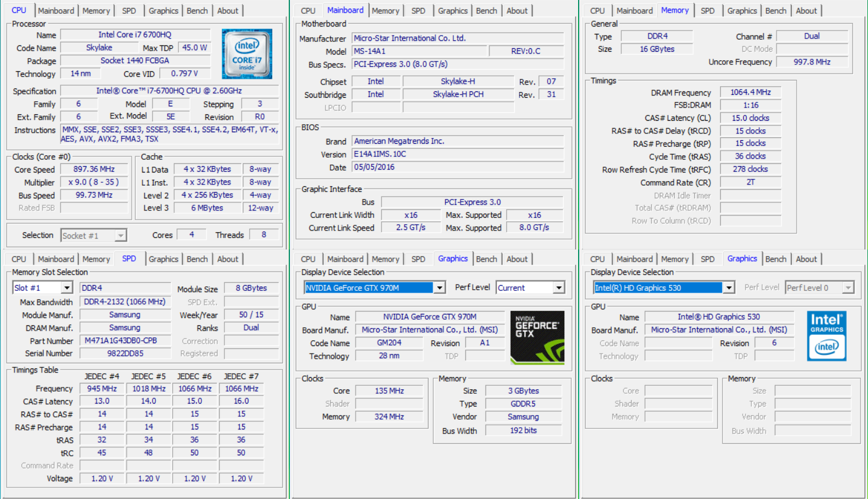Image resolution: width=868 pixels, height=499 pixels.
Task: Select the BIOS date 05/05/2016
Action: (458, 167)
